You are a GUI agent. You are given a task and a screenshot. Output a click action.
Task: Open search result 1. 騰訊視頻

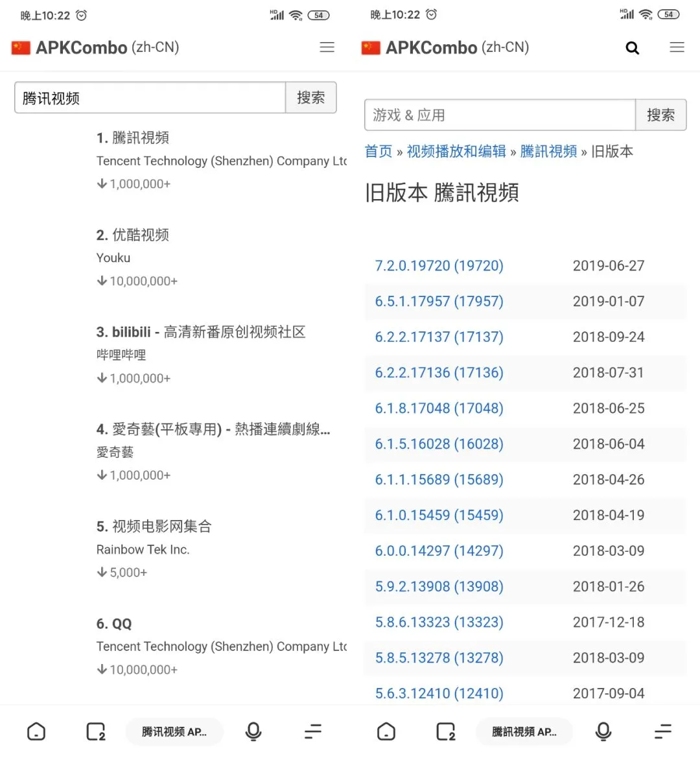coord(133,137)
